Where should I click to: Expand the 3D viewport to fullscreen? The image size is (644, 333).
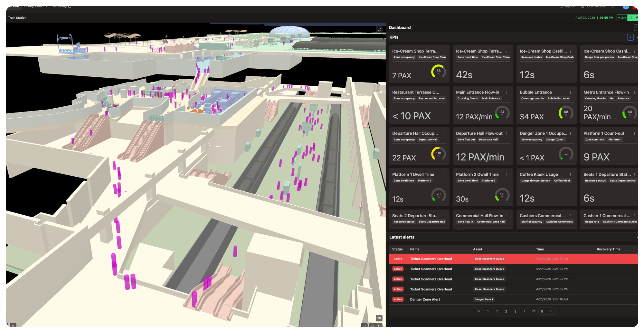point(379,29)
